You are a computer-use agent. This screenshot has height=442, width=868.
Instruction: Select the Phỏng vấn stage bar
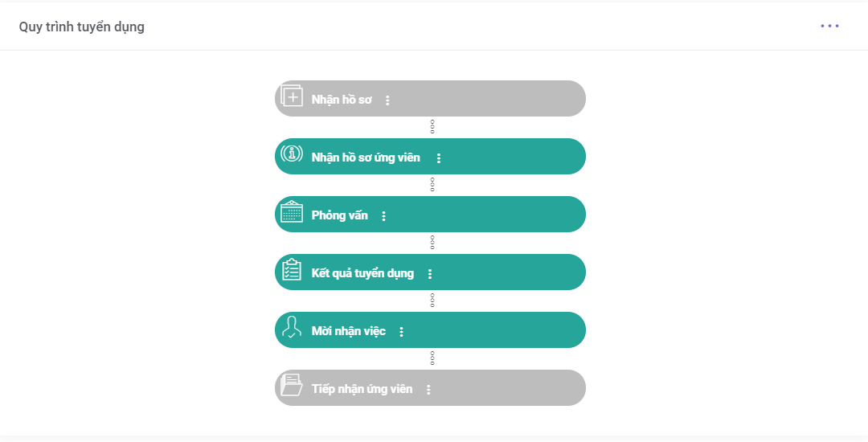point(430,214)
